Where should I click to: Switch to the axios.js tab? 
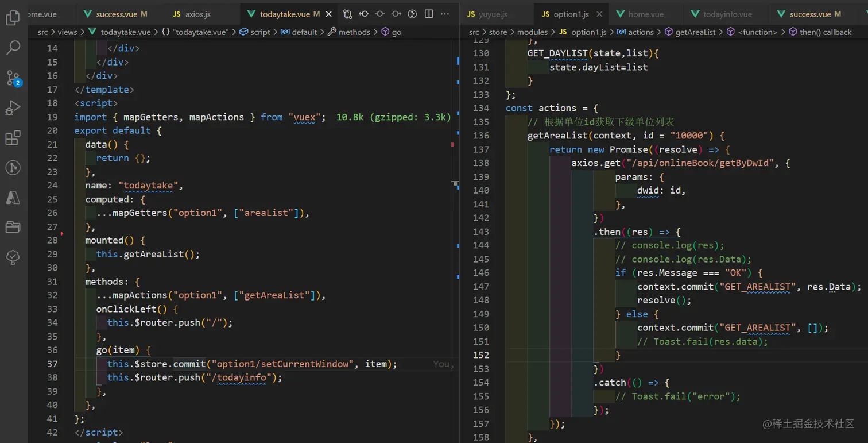(x=197, y=14)
